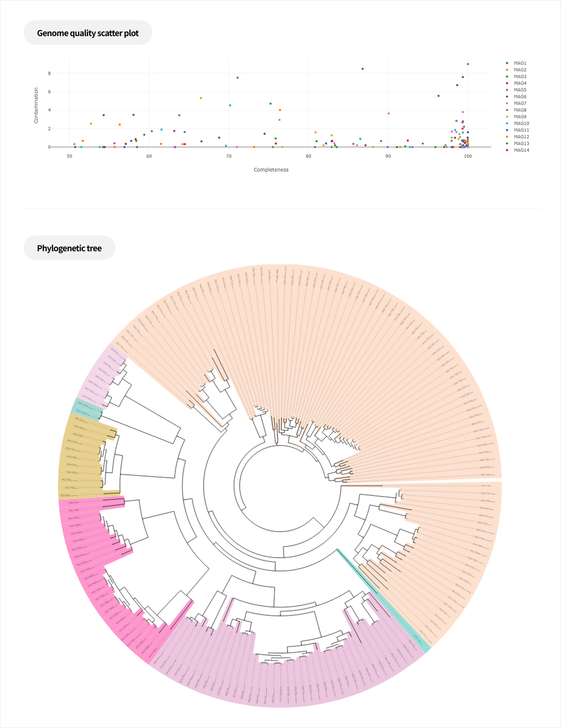Click the purple point near contamination 7.5
This screenshot has height=728, width=561.
coord(238,78)
